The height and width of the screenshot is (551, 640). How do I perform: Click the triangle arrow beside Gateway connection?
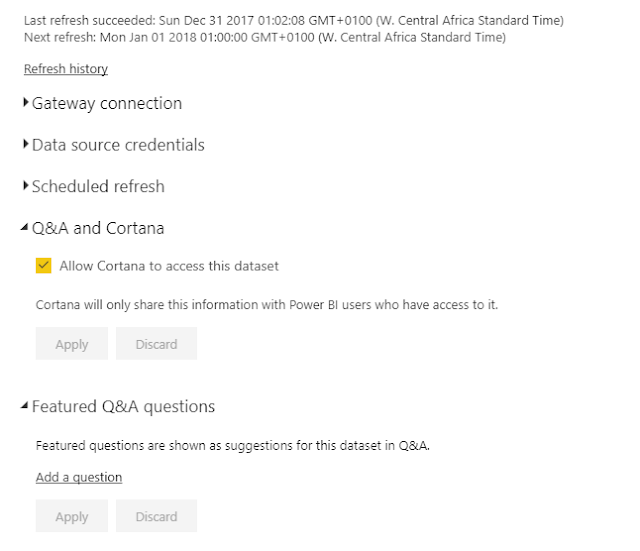pyautogui.click(x=26, y=103)
